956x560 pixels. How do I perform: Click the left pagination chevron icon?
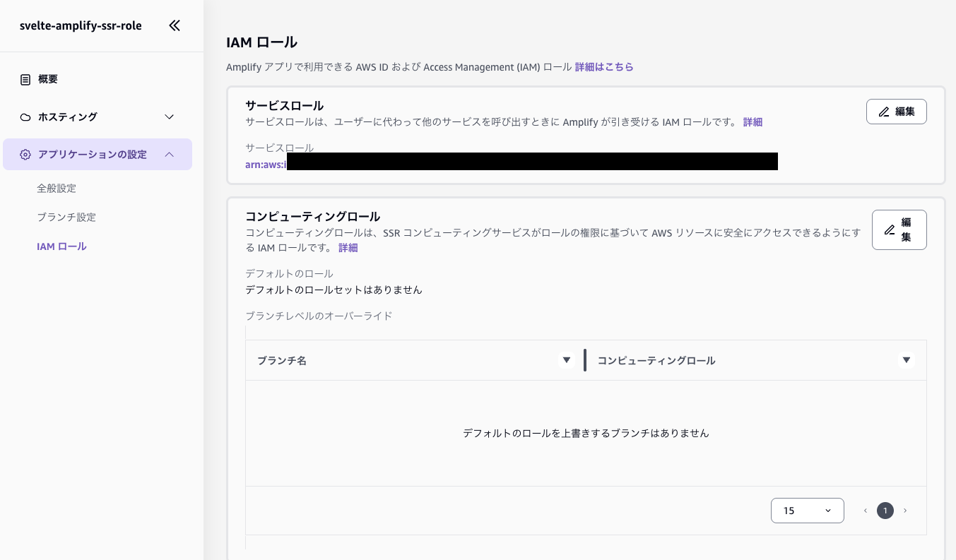[x=866, y=511]
